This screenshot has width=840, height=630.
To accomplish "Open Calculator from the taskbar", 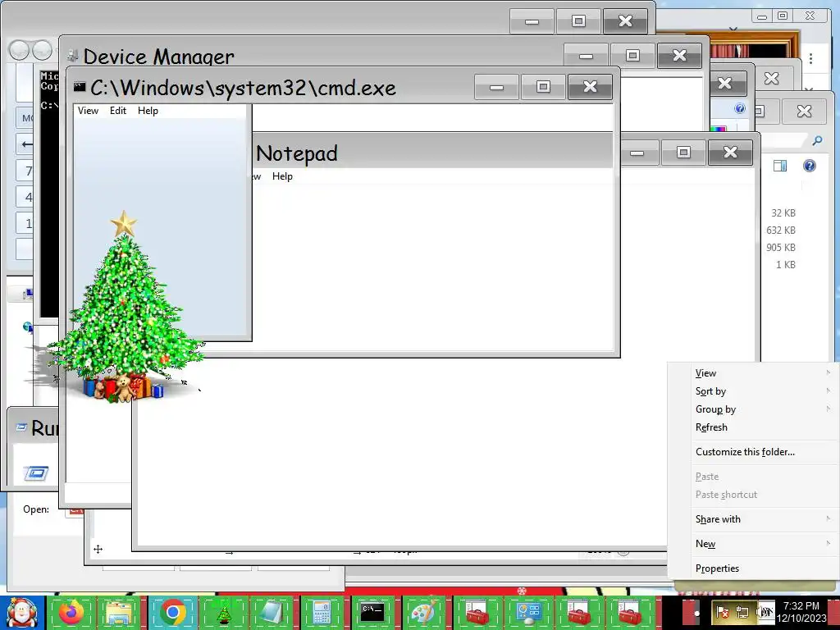I will click(x=322, y=612).
